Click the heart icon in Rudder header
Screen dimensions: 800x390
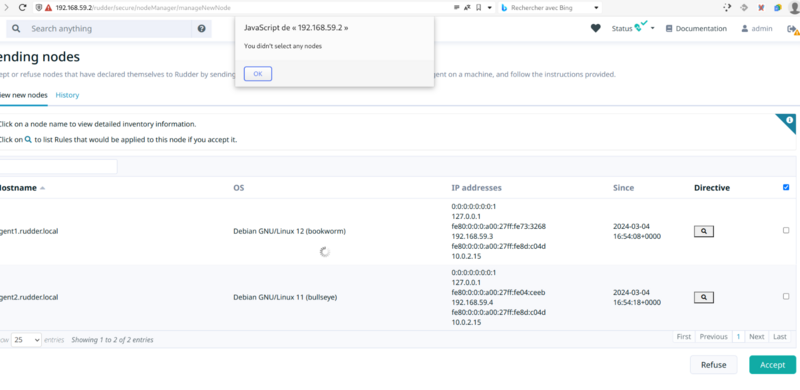click(595, 29)
